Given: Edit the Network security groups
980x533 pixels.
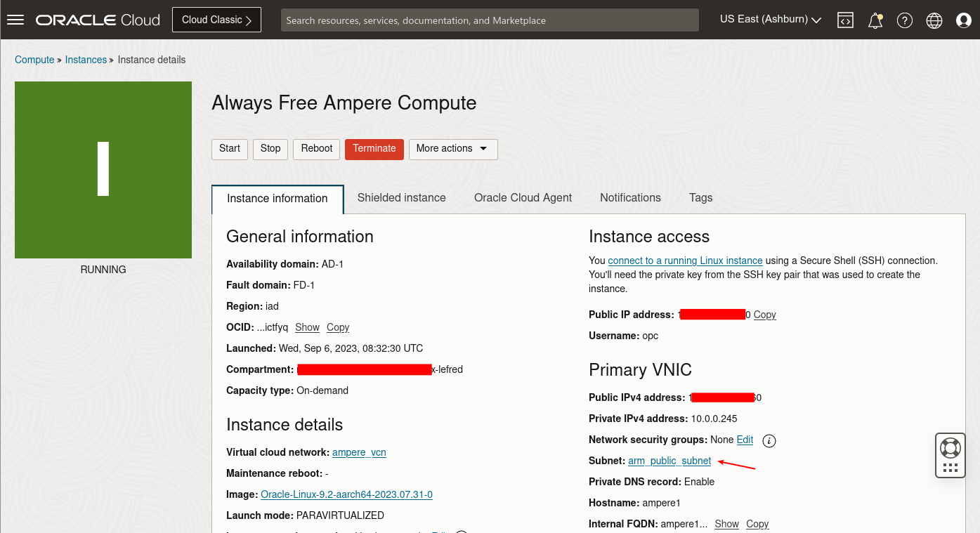Looking at the screenshot, I should [x=745, y=440].
